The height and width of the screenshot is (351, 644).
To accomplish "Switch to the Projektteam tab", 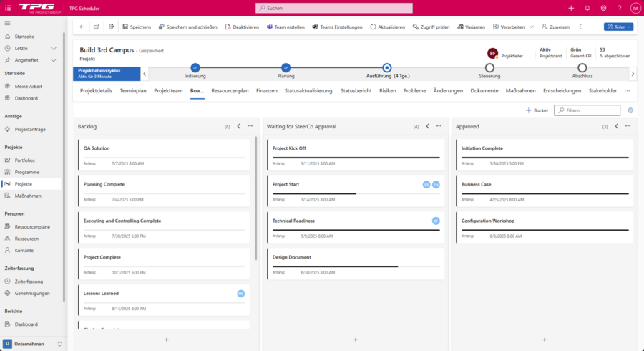I will tap(168, 91).
